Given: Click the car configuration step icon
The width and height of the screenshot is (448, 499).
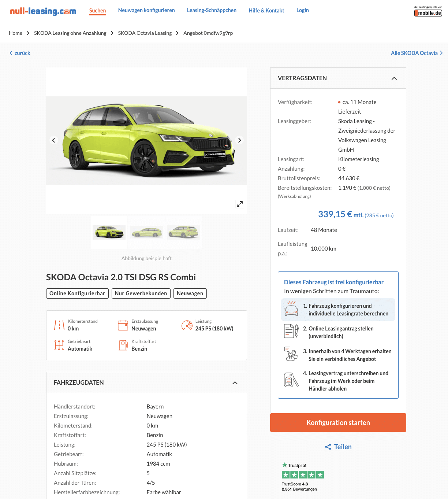Looking at the screenshot, I should click(x=291, y=308).
